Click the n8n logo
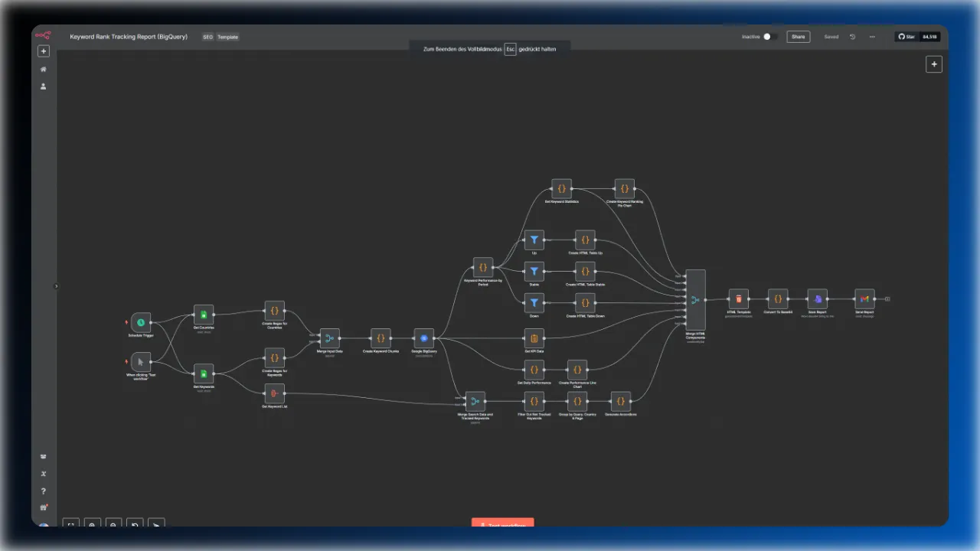This screenshot has height=551, width=980. (x=43, y=34)
